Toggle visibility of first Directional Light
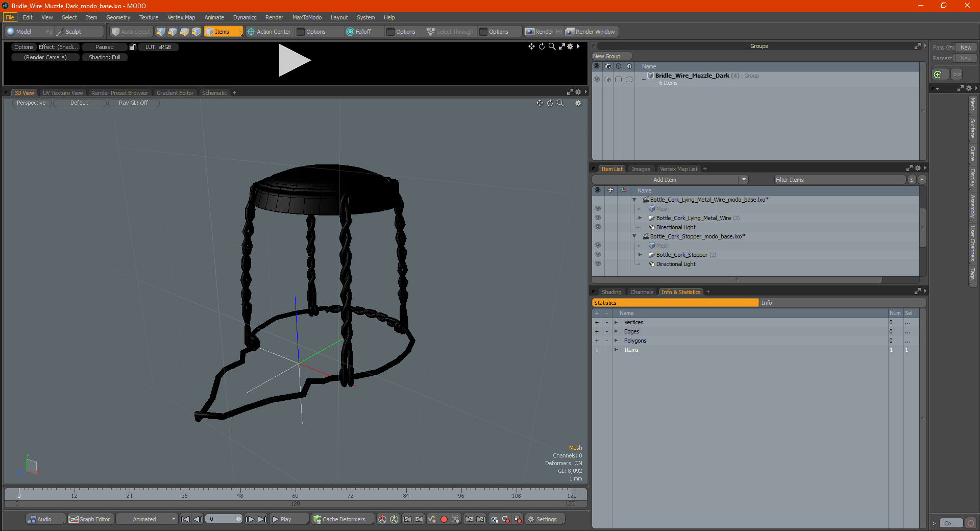The width and height of the screenshot is (980, 531). pyautogui.click(x=598, y=227)
